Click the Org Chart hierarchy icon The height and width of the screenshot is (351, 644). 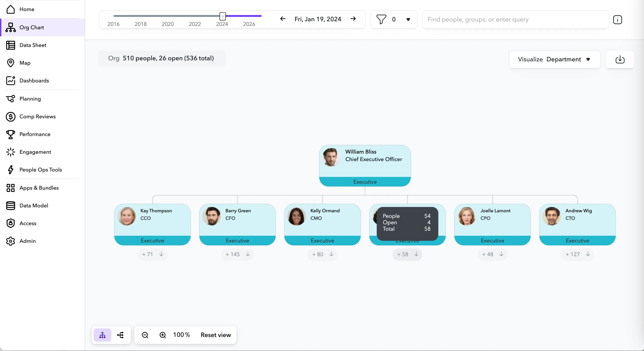(10, 27)
